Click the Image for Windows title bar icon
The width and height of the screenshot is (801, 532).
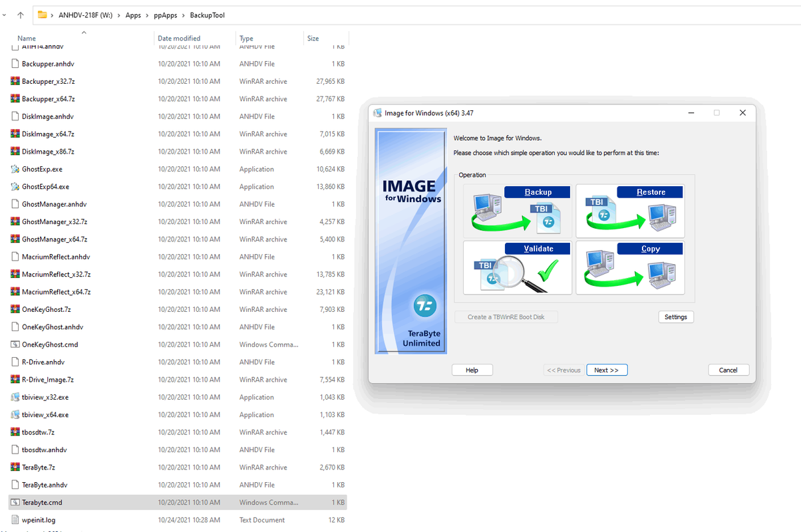click(x=378, y=113)
